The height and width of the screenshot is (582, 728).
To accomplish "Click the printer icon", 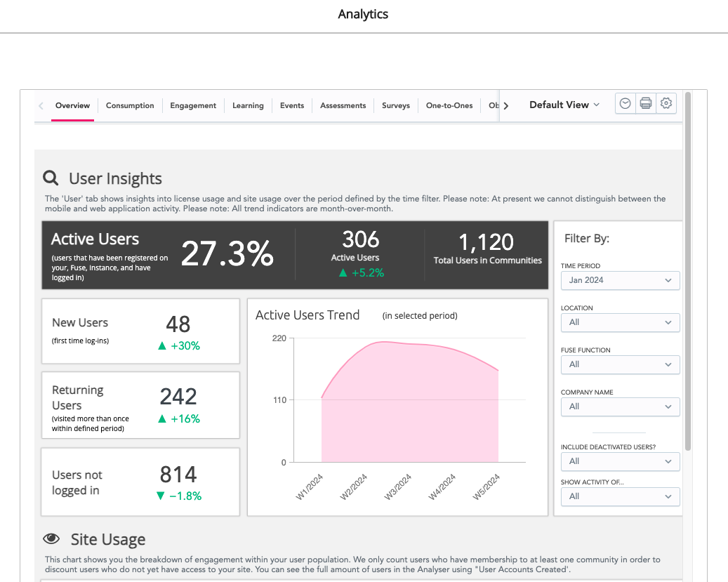I will 646,104.
